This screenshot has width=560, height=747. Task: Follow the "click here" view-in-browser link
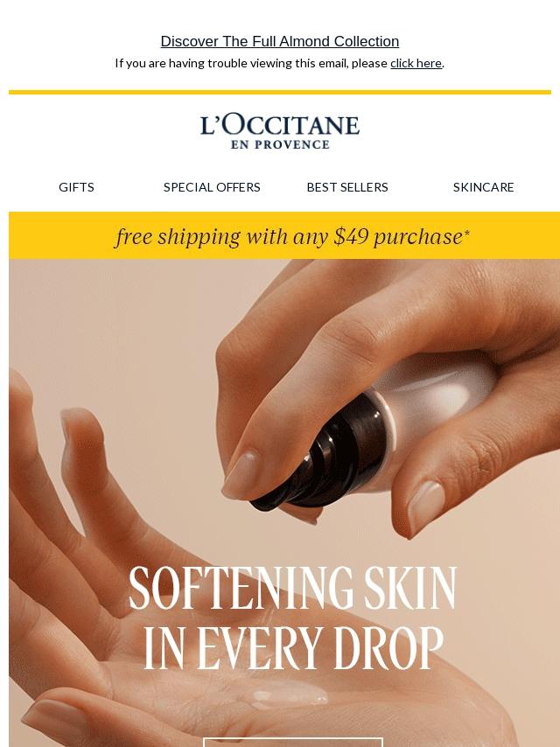click(416, 63)
